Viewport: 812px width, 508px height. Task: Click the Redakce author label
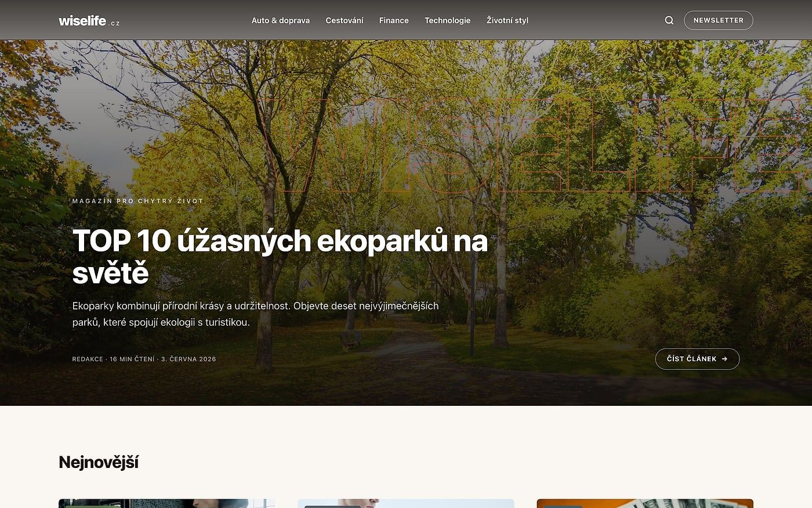point(88,359)
